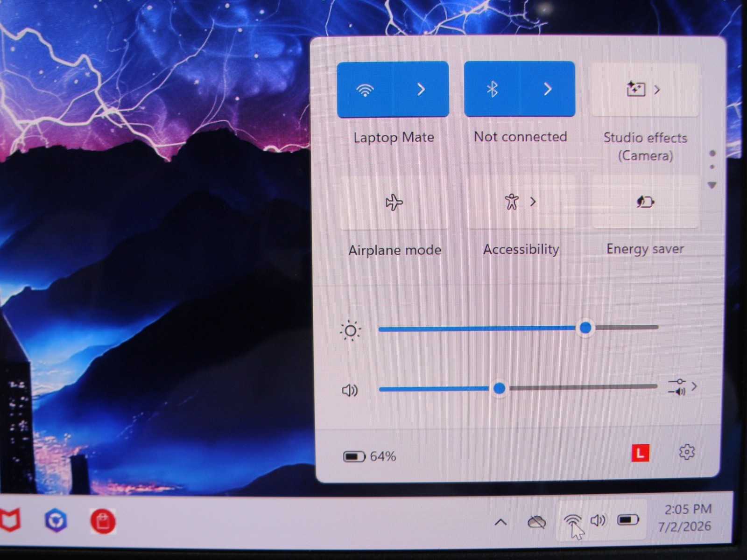Click the Laptop Mate network label
The width and height of the screenshot is (747, 560).
tap(394, 138)
